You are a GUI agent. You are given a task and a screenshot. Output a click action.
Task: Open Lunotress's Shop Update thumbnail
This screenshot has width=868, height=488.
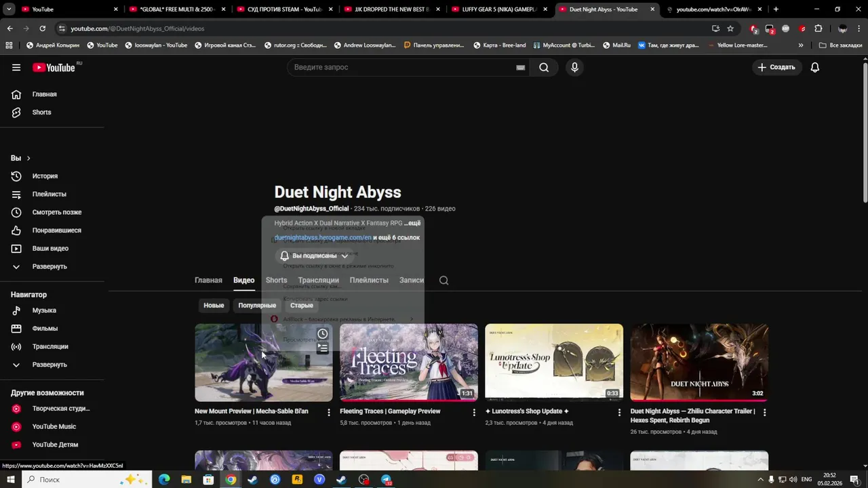(554, 363)
